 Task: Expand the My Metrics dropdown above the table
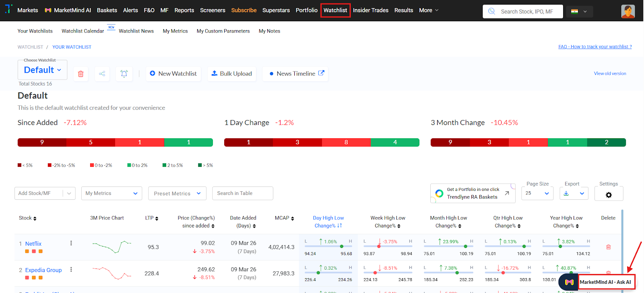[111, 193]
